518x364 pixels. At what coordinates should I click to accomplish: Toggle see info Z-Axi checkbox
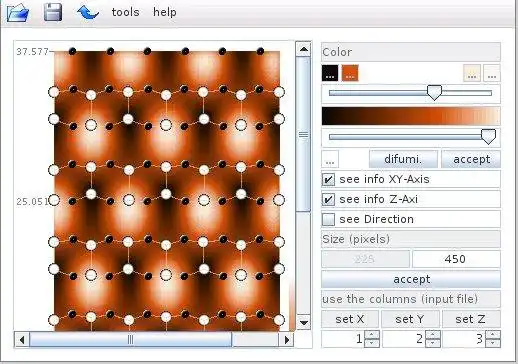[x=328, y=199]
